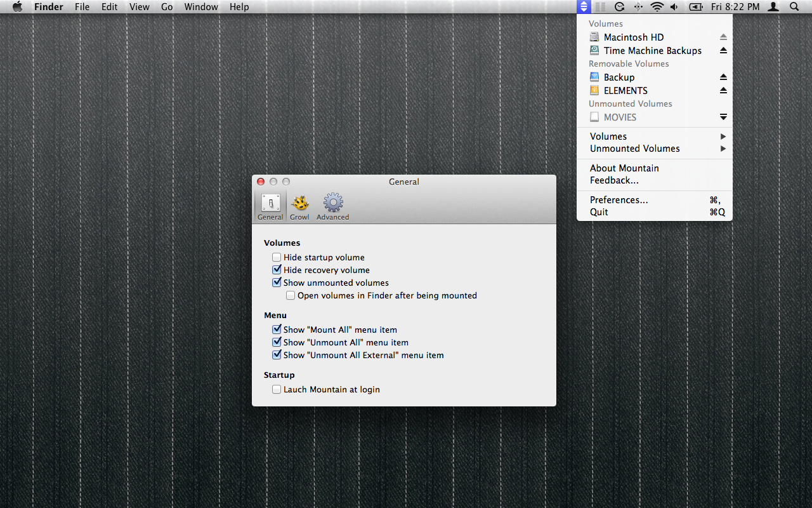Screen dimensions: 812x508
Task: Open Spotlight search magnifier
Action: (794, 7)
